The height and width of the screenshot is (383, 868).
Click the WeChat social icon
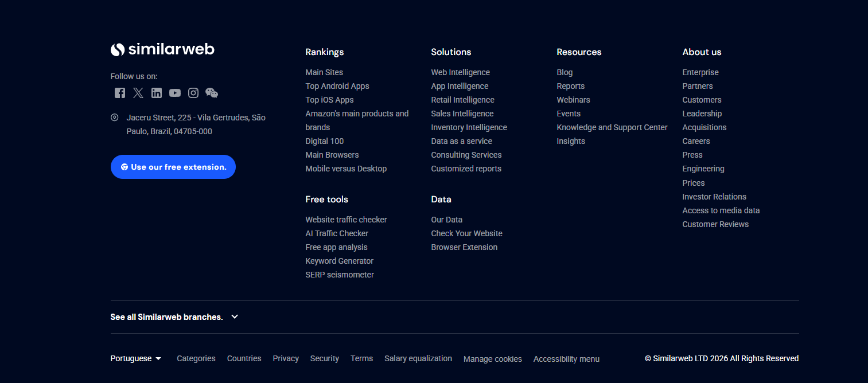coord(212,93)
